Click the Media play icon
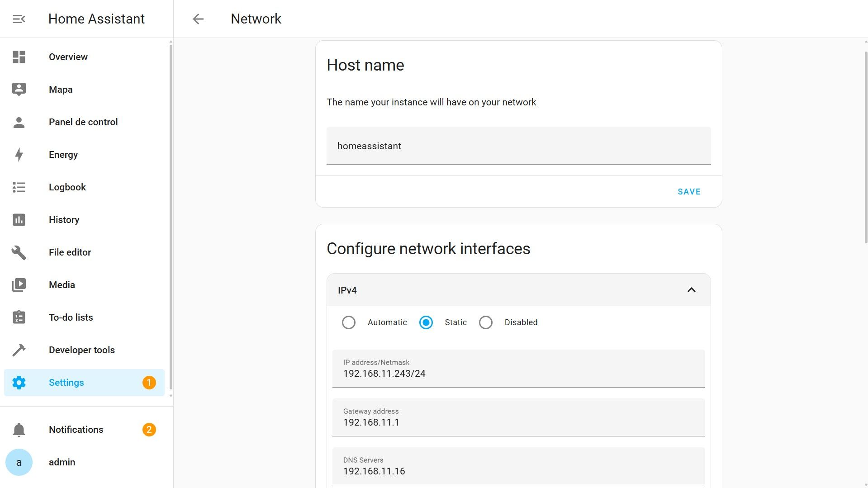 point(19,285)
